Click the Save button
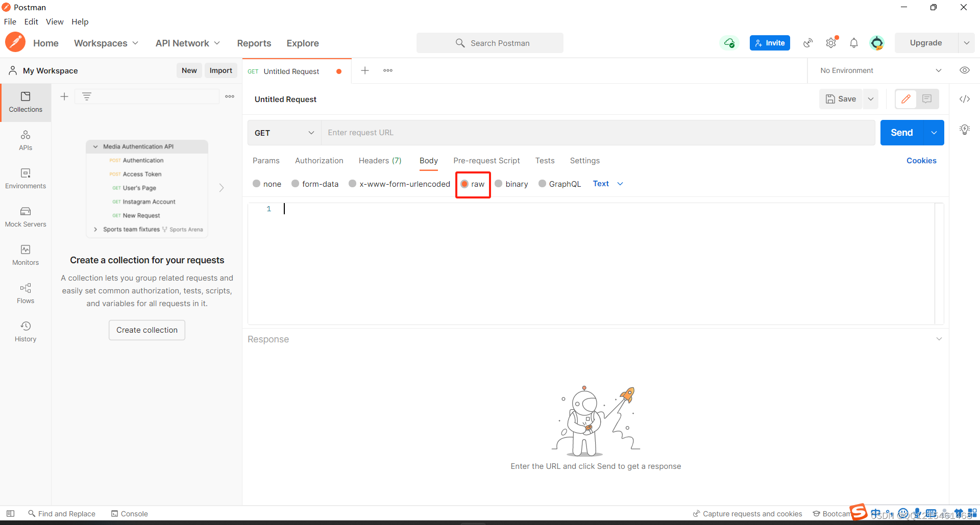 point(841,99)
